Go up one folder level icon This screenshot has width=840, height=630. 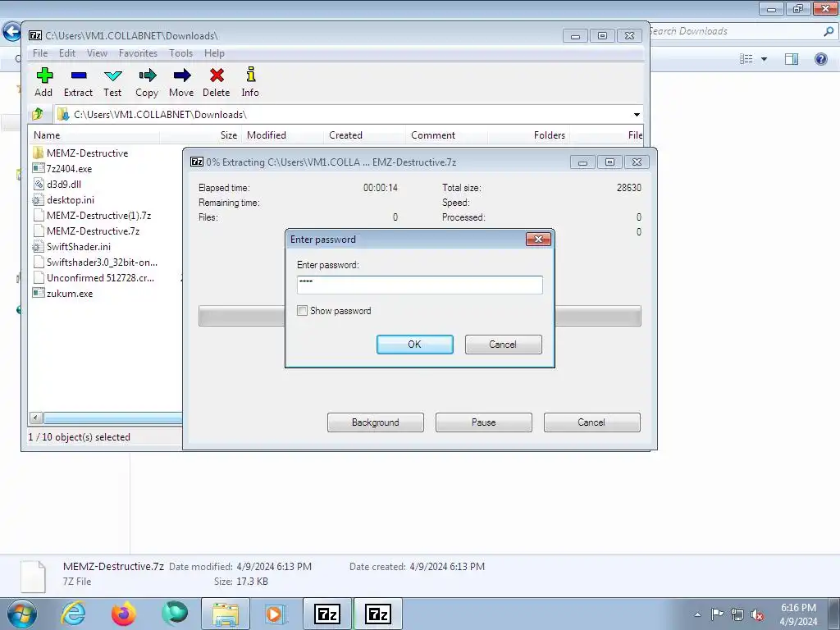pyautogui.click(x=38, y=114)
